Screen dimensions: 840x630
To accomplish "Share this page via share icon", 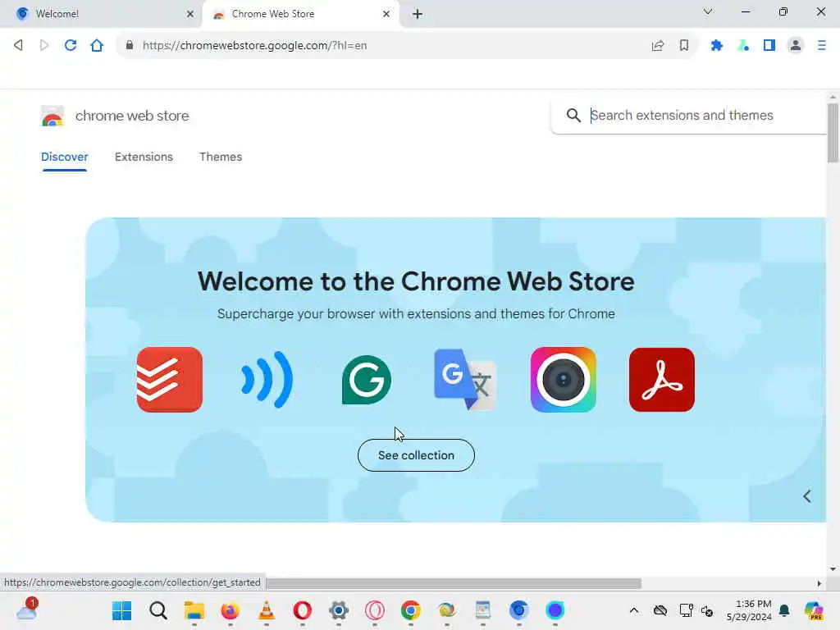I will click(x=658, y=46).
